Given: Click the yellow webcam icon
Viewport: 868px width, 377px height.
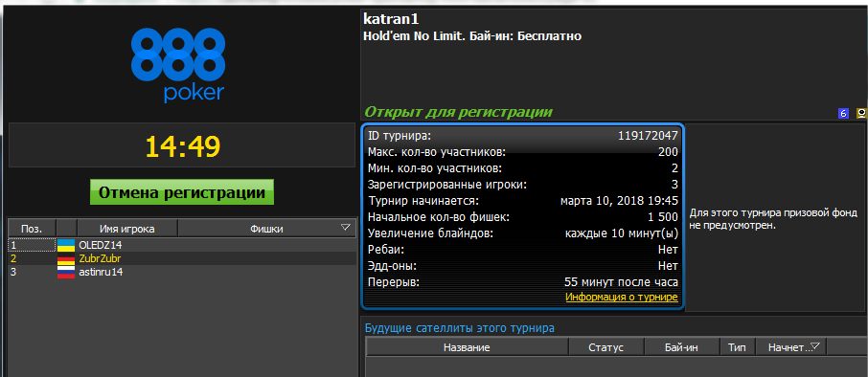Looking at the screenshot, I should (x=861, y=114).
